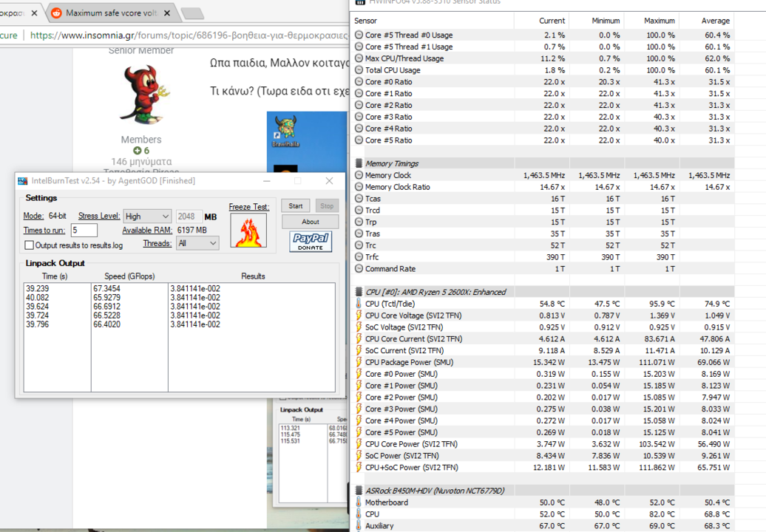Click the disabled 2048 MB memory field

coord(189,216)
